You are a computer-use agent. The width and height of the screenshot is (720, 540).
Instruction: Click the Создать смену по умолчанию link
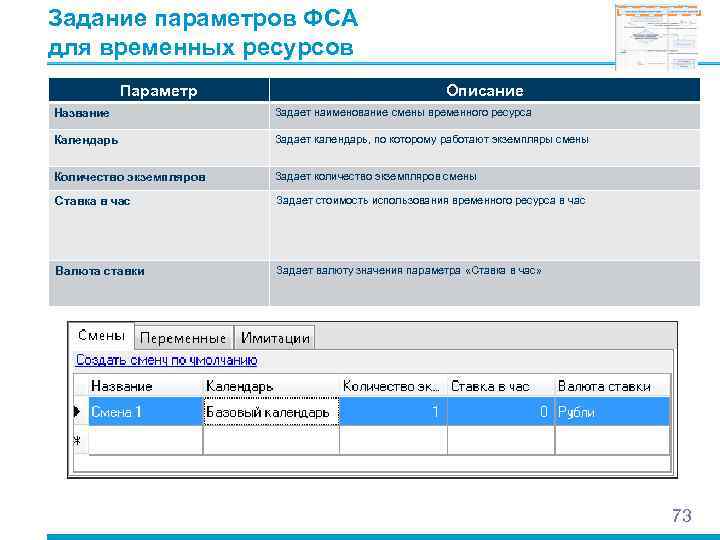coord(166,360)
